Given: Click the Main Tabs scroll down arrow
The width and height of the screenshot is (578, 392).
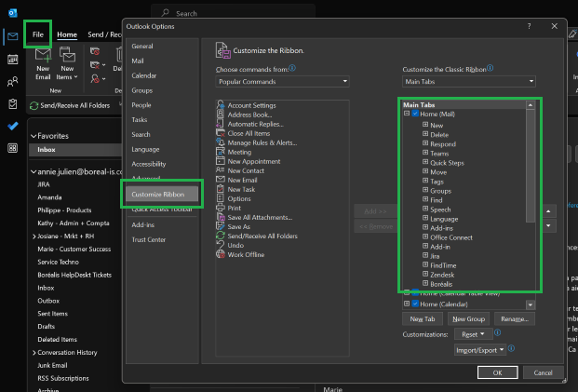Looking at the screenshot, I should [531, 305].
